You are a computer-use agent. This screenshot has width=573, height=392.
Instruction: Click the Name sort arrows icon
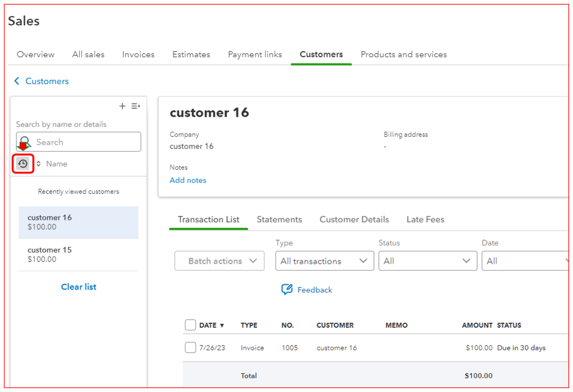click(x=38, y=164)
